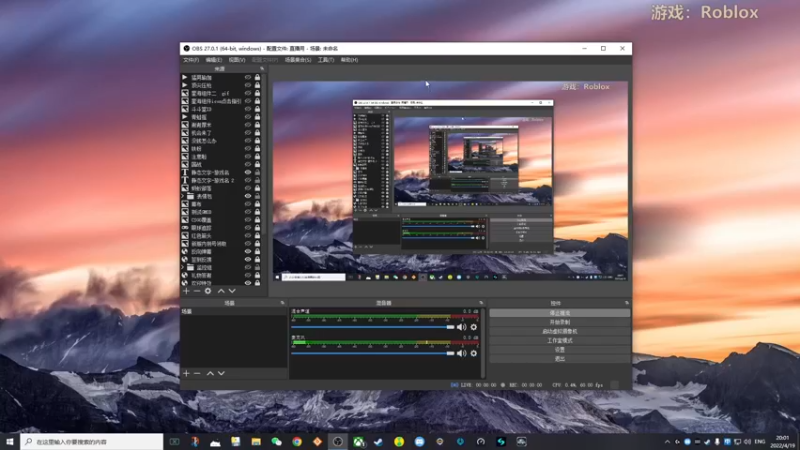800x450 pixels.
Task: Toggle visibility of 静态文字-游戏名 source
Action: tap(248, 172)
